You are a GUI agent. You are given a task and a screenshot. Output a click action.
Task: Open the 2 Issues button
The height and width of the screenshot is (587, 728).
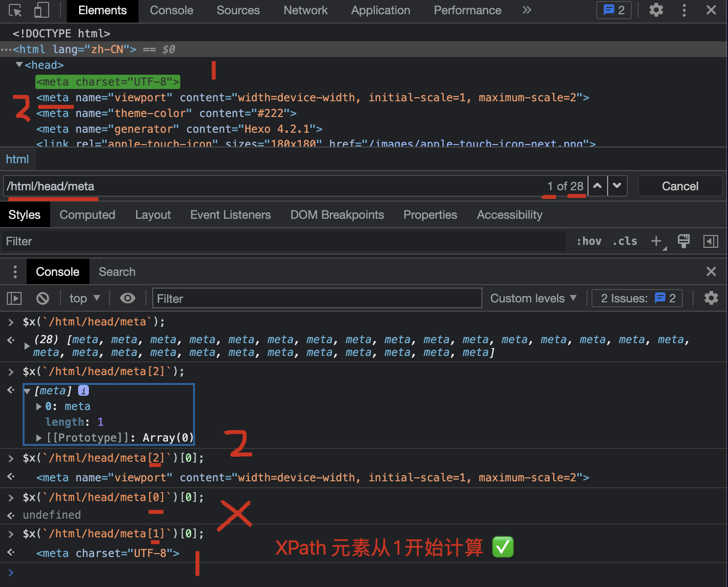click(x=638, y=298)
